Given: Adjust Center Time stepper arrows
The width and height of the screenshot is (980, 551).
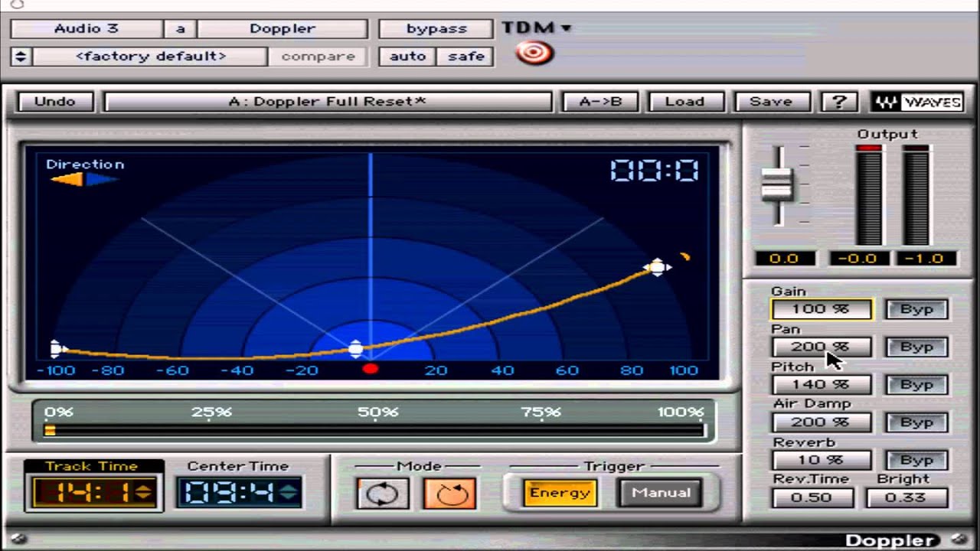Looking at the screenshot, I should (289, 491).
